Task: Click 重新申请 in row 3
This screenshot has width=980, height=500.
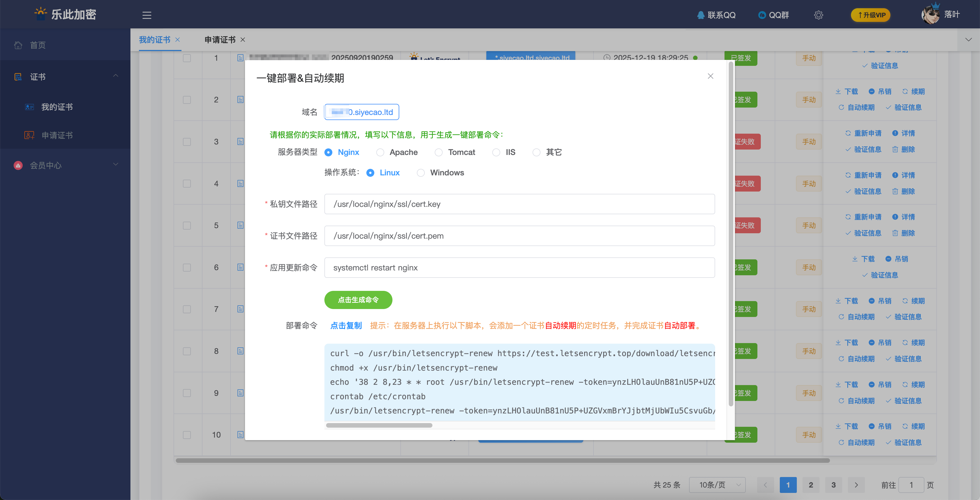Action: click(863, 133)
